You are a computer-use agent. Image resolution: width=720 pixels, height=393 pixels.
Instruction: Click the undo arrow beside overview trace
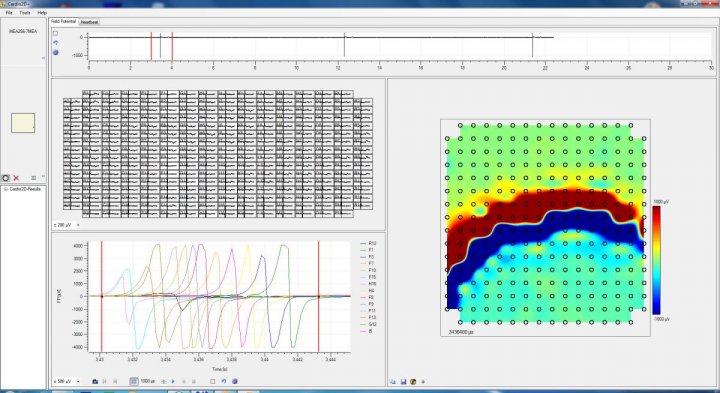56,43
